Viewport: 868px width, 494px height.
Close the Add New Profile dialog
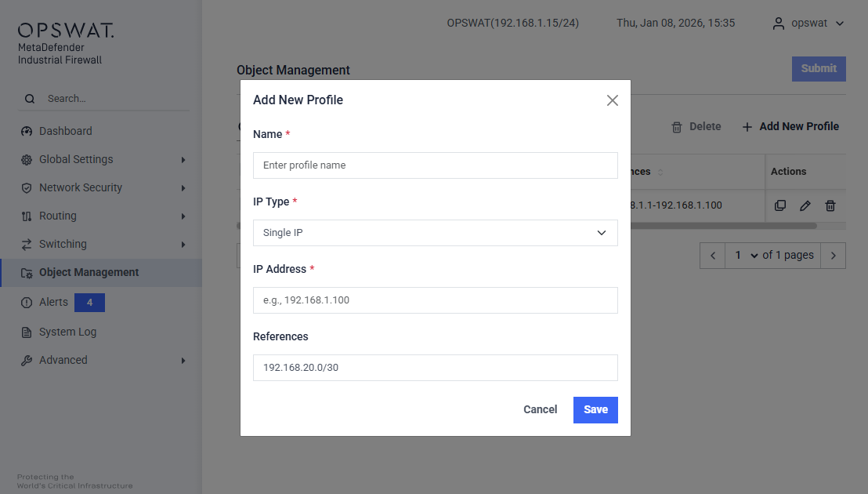click(613, 100)
